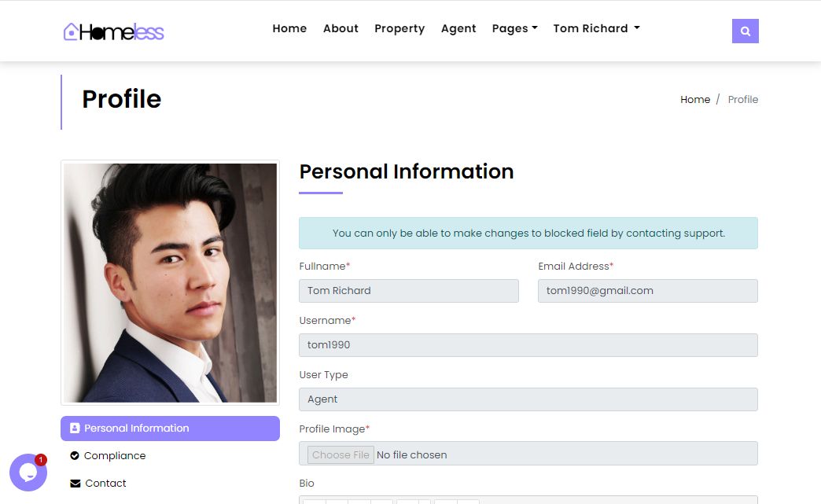Click the Homeless logo house icon
Screen dimensions: 821x504
tap(72, 31)
